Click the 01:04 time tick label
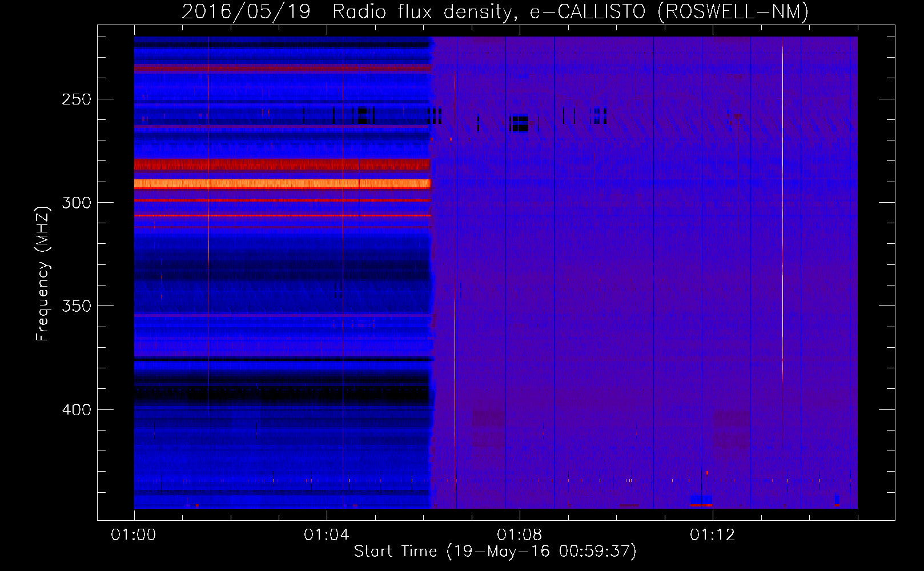The width and height of the screenshot is (924, 571). 327,535
